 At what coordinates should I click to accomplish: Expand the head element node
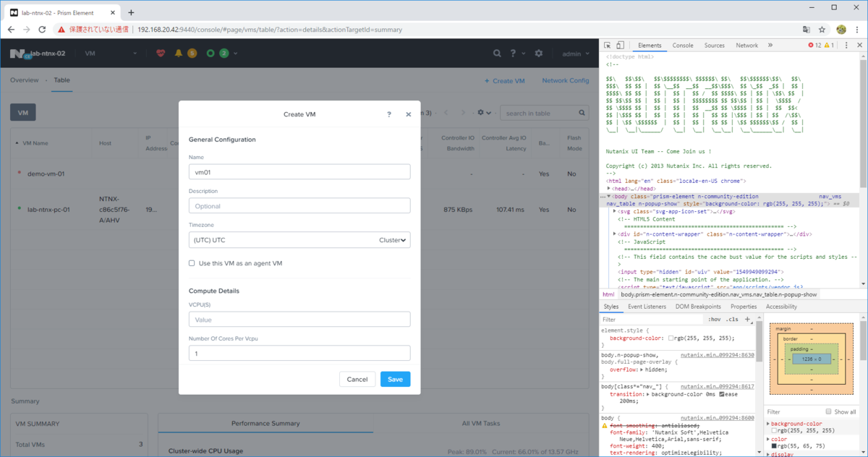coord(610,188)
